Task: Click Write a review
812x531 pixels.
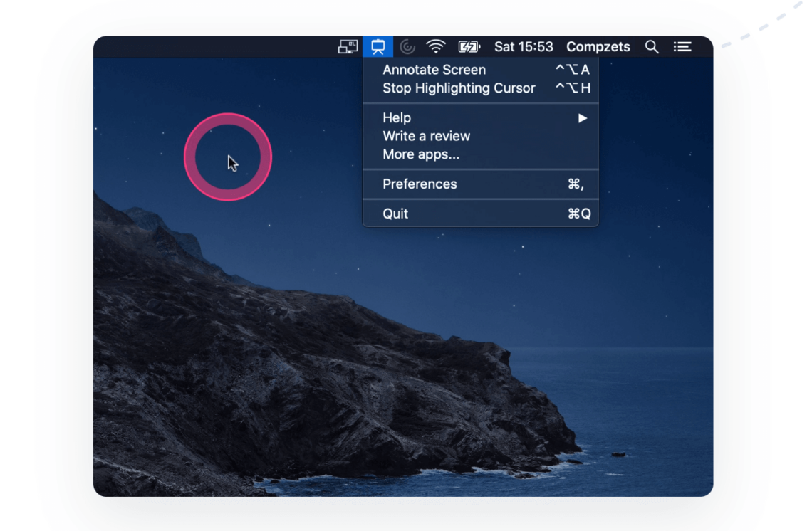Action: [x=425, y=136]
